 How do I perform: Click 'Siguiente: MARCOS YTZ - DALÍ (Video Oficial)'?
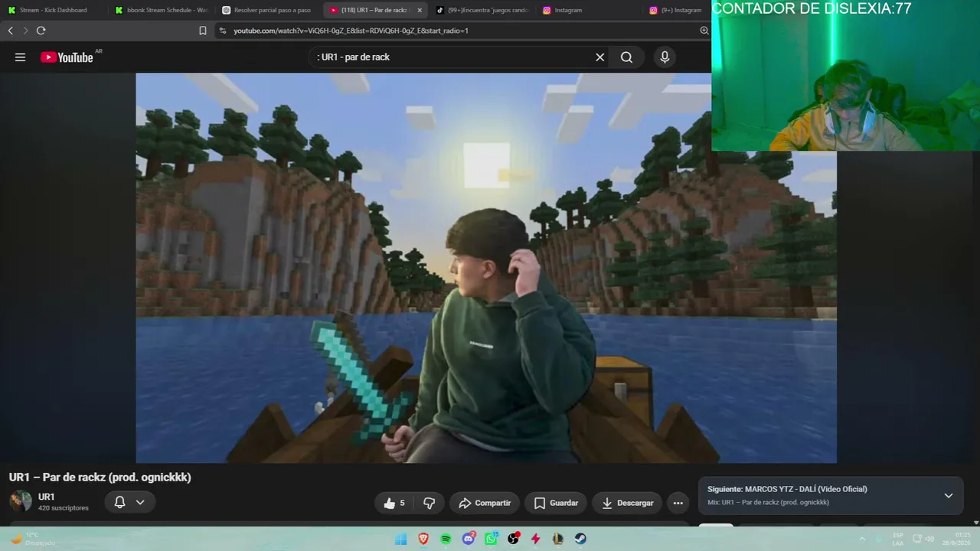point(787,489)
